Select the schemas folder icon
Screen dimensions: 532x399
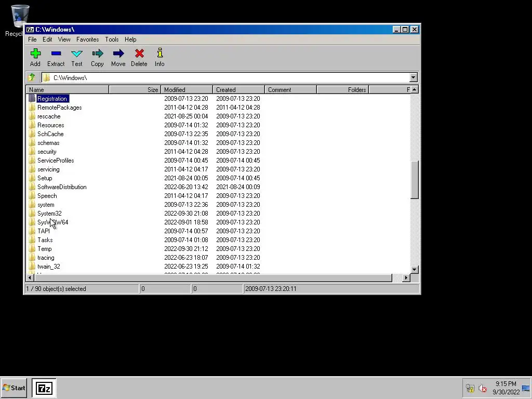click(x=32, y=143)
